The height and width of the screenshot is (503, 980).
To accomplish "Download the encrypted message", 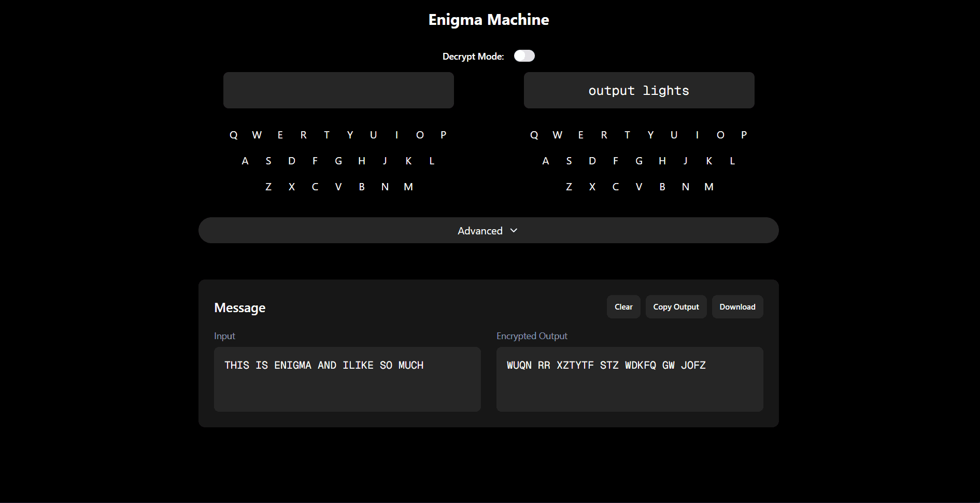I will (737, 307).
